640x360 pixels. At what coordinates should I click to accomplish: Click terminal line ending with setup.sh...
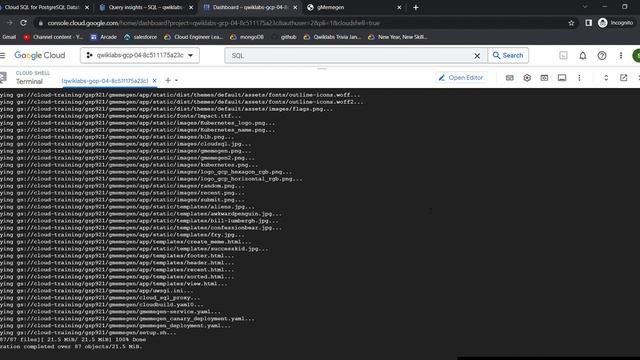tap(88, 333)
